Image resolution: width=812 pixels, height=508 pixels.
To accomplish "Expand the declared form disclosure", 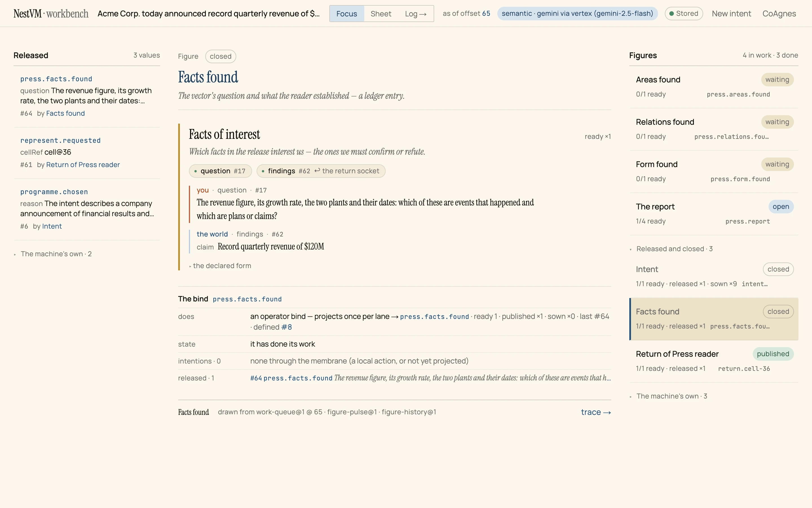I will (x=220, y=266).
